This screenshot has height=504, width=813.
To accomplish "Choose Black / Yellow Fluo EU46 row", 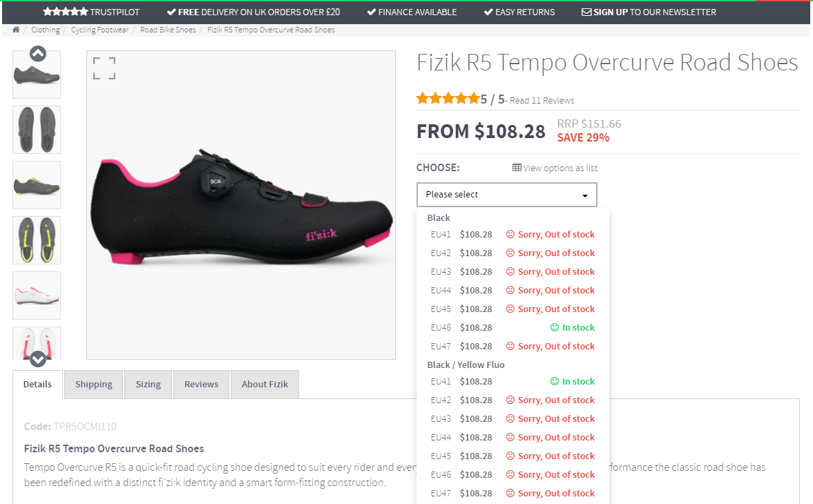I will tap(513, 474).
